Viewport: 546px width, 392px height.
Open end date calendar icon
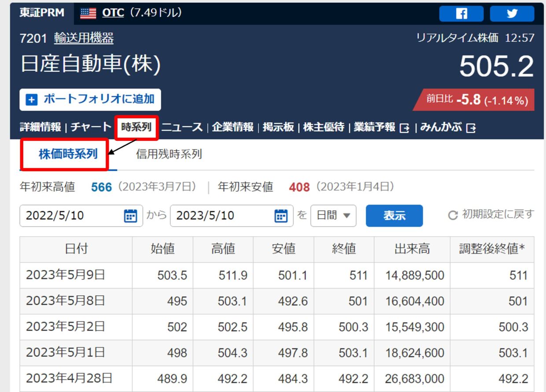[281, 216]
